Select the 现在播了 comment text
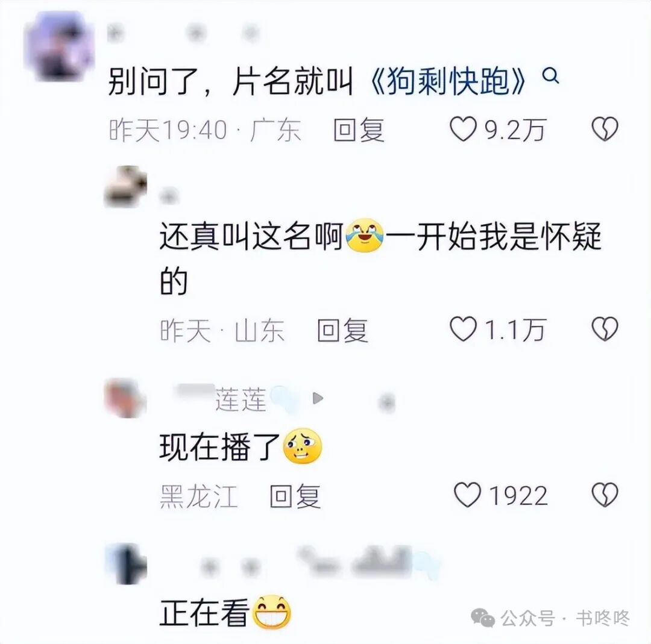 [219, 447]
